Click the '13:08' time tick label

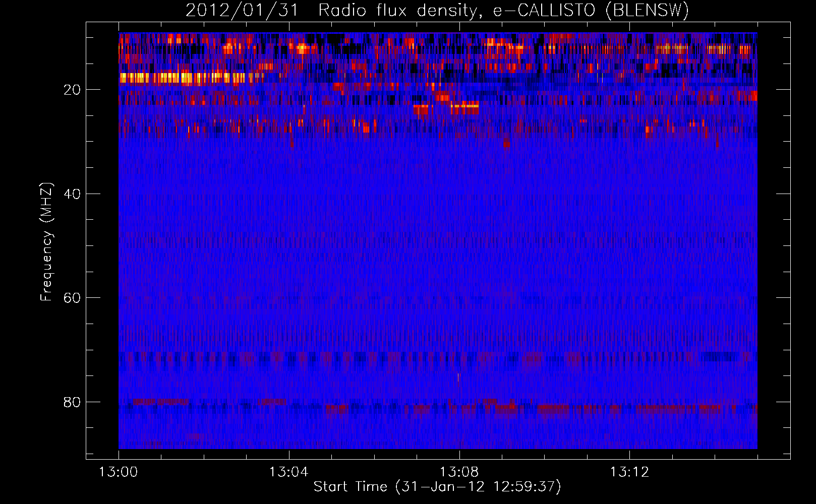459,472
